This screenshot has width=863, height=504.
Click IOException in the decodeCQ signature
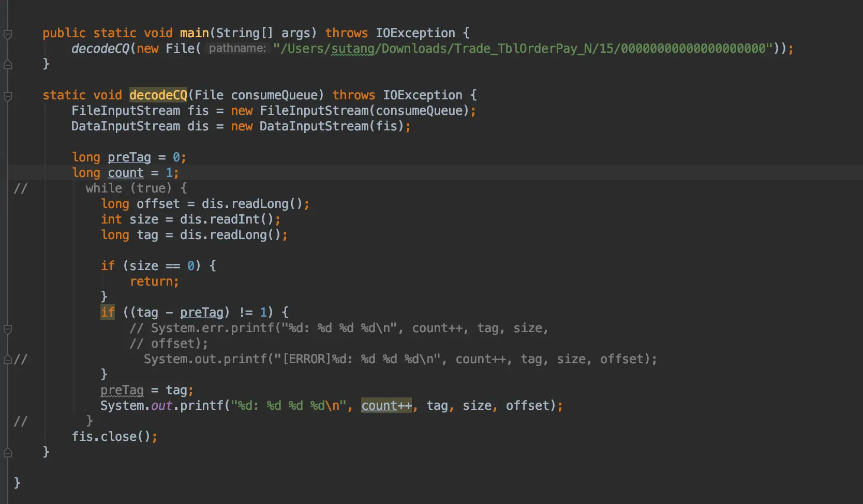coord(423,95)
